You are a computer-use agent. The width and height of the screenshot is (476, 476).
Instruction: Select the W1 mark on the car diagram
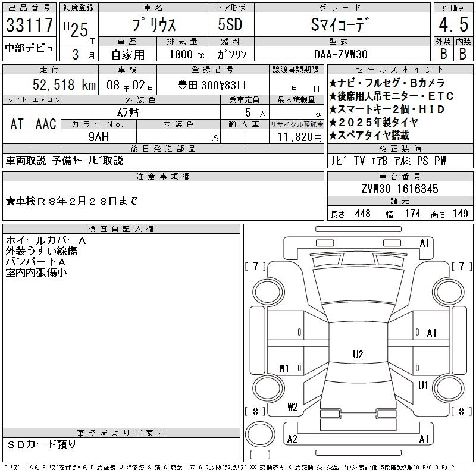tap(283, 369)
